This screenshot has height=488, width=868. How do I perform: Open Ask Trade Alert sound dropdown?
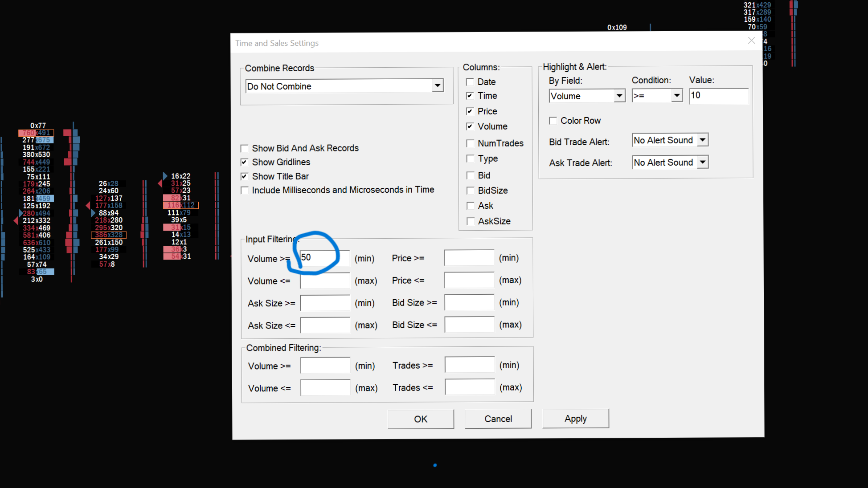tap(702, 163)
